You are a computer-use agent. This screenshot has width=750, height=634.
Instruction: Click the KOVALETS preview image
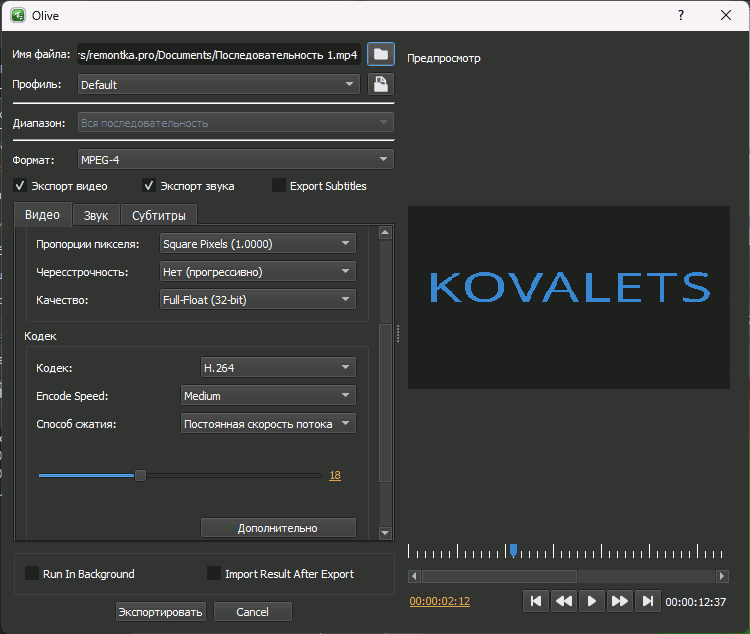(569, 297)
